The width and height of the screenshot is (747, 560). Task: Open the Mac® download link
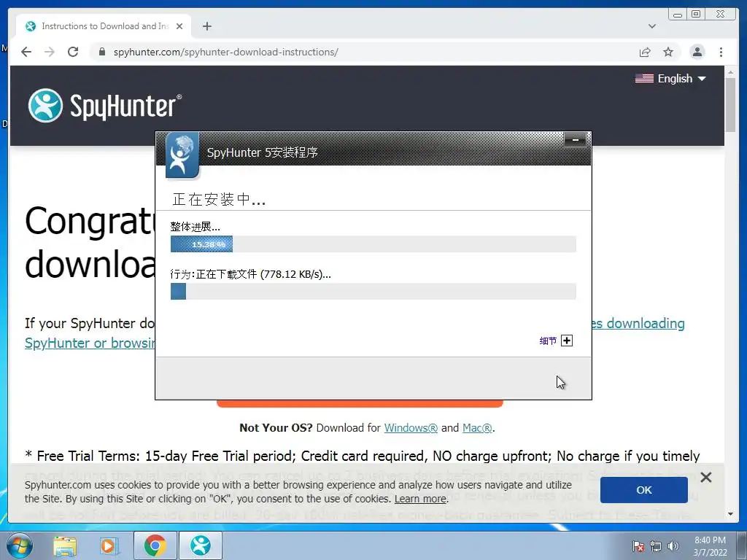pyautogui.click(x=477, y=428)
